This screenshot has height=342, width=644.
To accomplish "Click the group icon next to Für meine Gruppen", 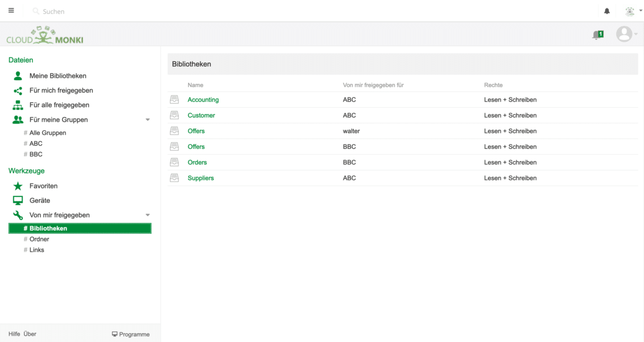I will [18, 120].
